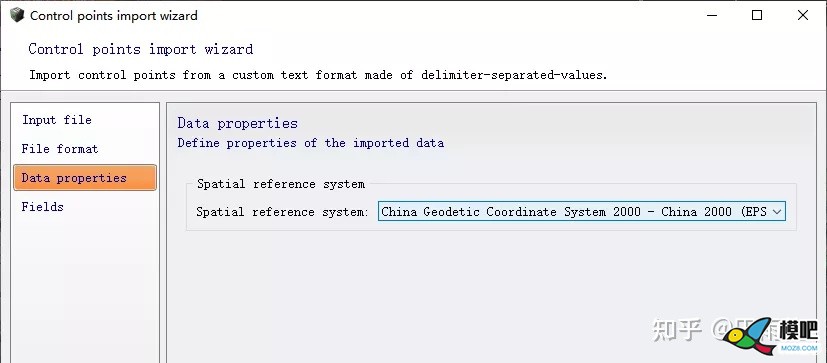The height and width of the screenshot is (363, 827).
Task: Click the 'Spatial reference system:' field label
Action: 282,212
